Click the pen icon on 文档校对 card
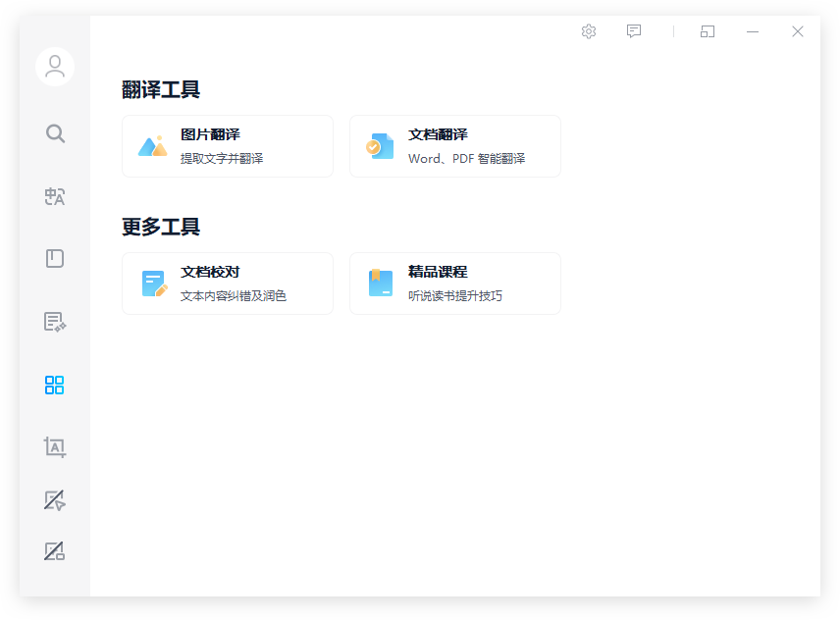840x620 pixels. point(153,284)
